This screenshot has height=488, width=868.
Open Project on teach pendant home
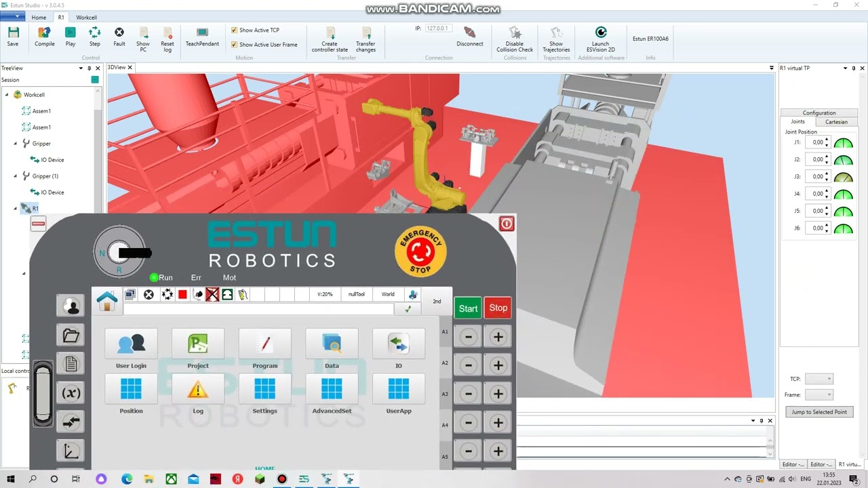tap(198, 344)
